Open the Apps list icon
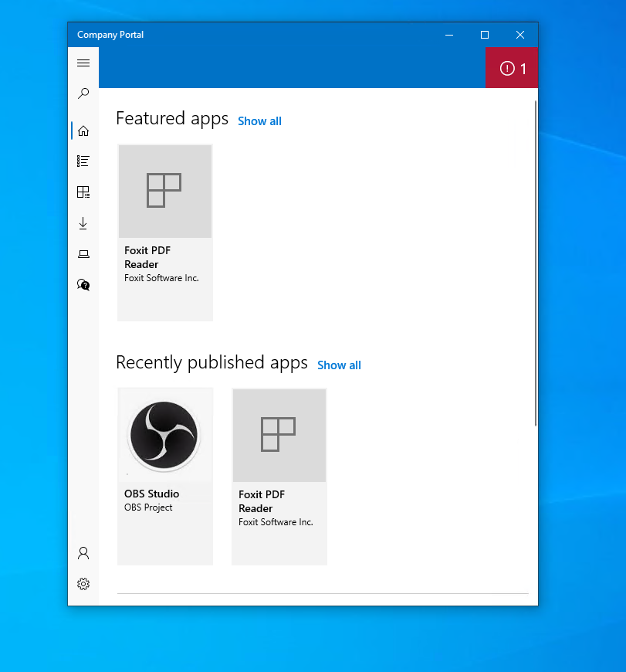Viewport: 626px width, 672px height. 83,161
